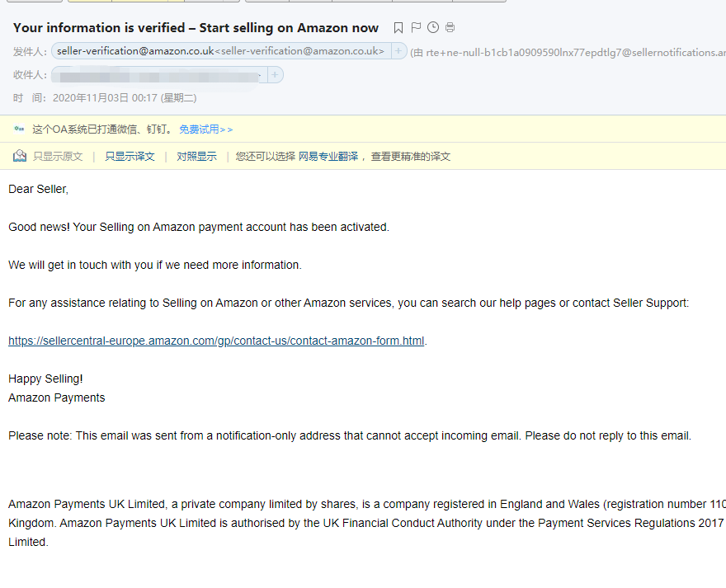This screenshot has width=726, height=588.
Task: Add sender to contacts with plus icon
Action: (398, 50)
